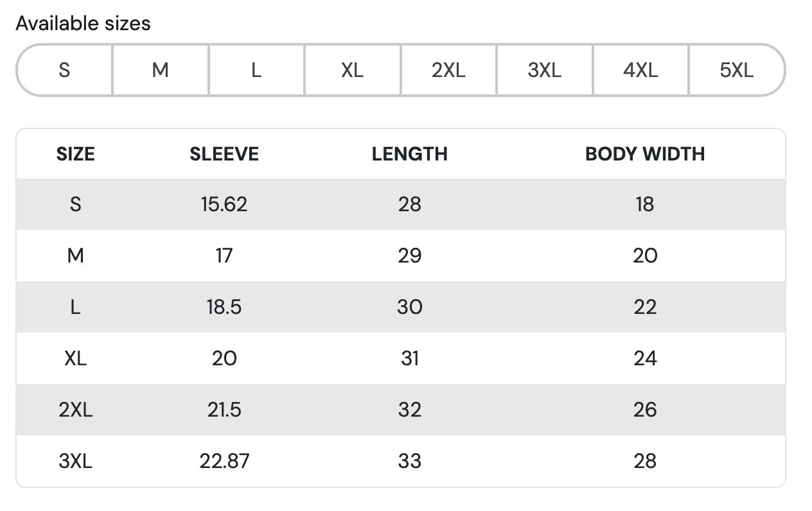Pick the 4XL size option
Screen dimensions: 812x511
(640, 70)
